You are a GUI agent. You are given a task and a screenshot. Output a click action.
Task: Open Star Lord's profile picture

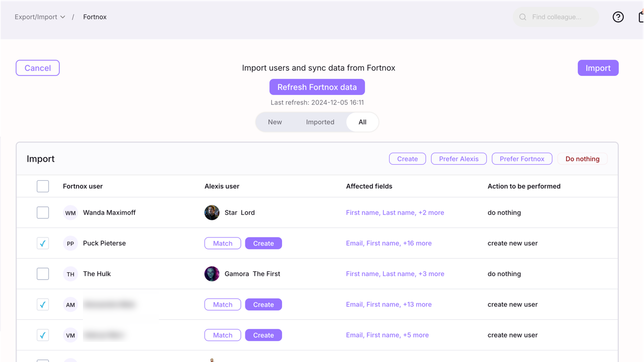pyautogui.click(x=212, y=213)
